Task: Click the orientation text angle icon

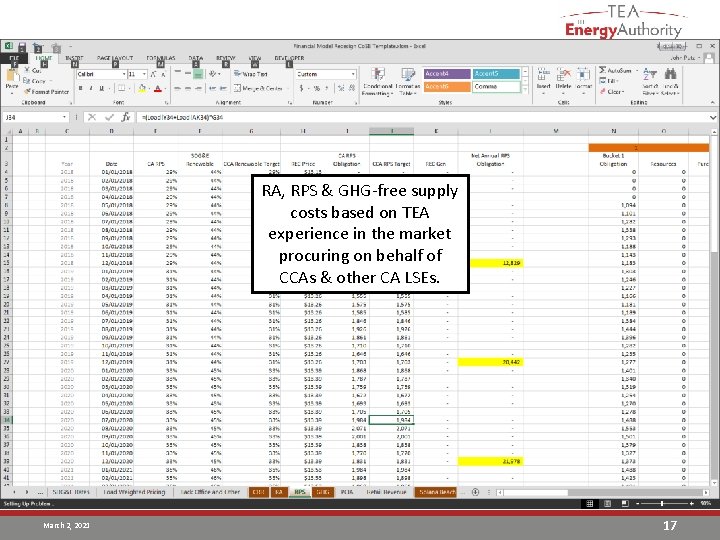Action: pyautogui.click(x=212, y=73)
